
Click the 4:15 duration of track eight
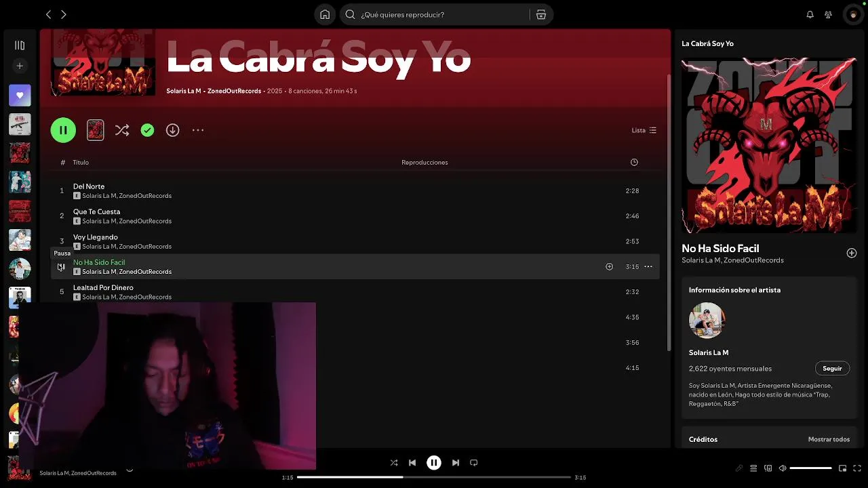click(632, 368)
